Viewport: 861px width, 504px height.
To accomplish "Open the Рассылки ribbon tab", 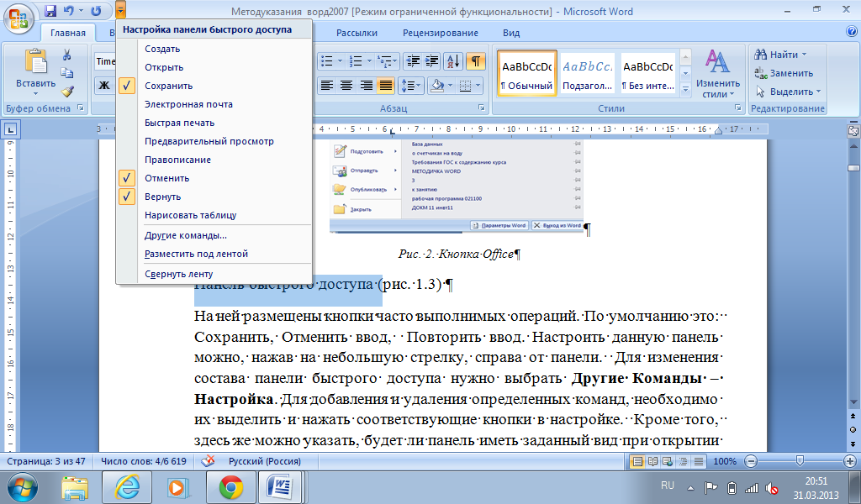I will point(357,33).
